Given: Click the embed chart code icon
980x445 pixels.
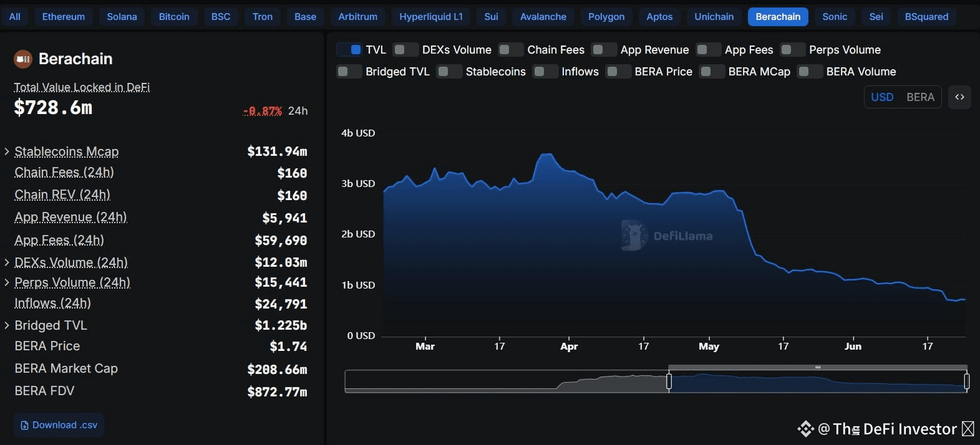Looking at the screenshot, I should coord(959,97).
